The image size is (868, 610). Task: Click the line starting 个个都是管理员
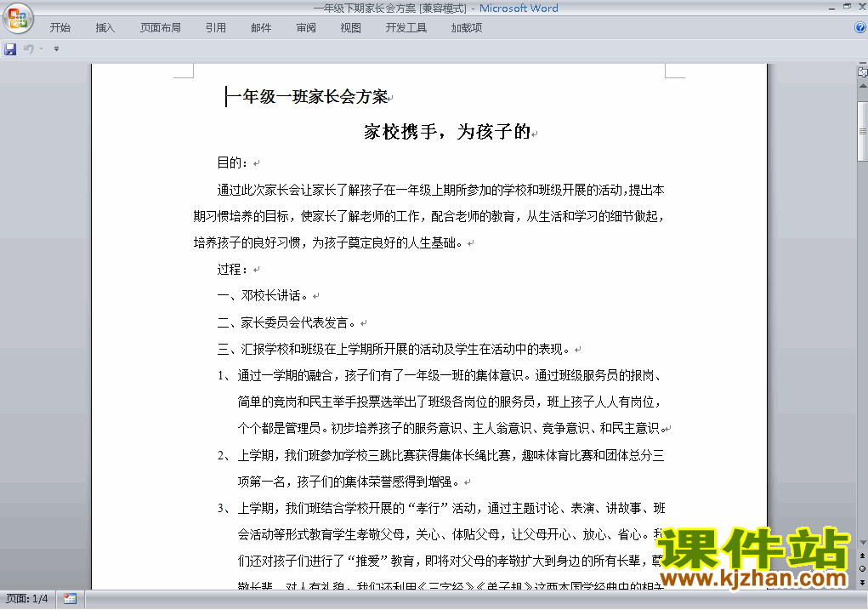(452, 428)
